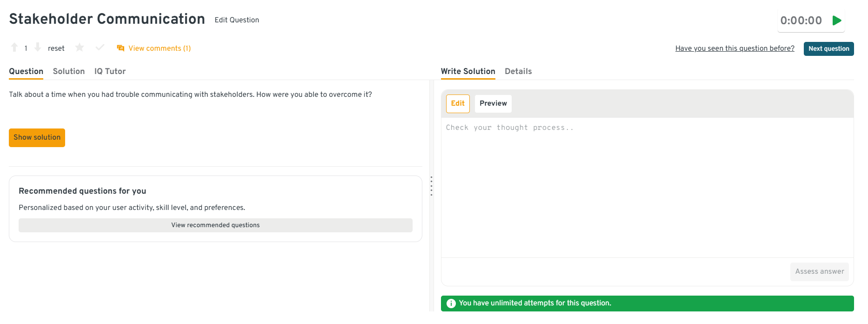Click 'Have you seen this question before?' link

tap(734, 48)
